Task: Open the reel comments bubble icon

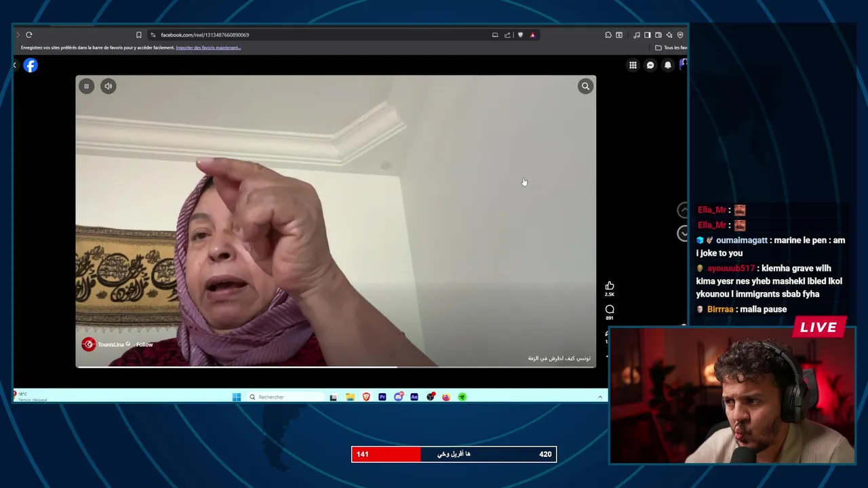Action: [610, 309]
